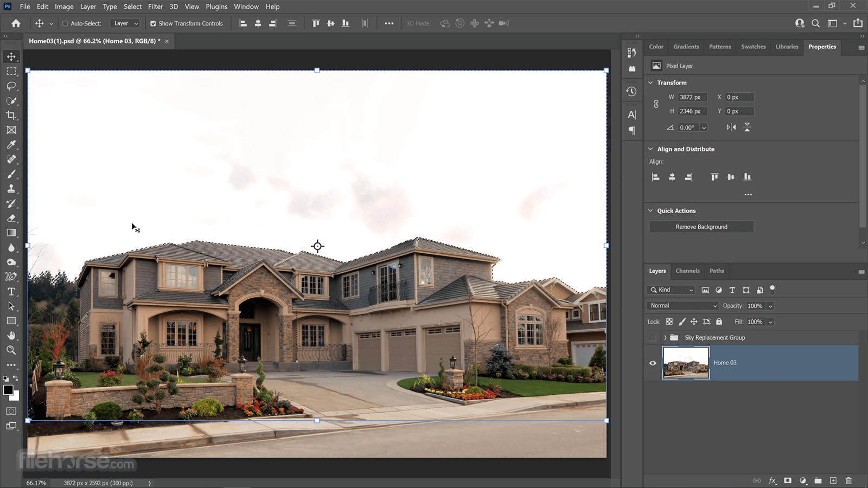Select the Zoom tool
Screen dimensions: 868x488
pyautogui.click(x=11, y=350)
